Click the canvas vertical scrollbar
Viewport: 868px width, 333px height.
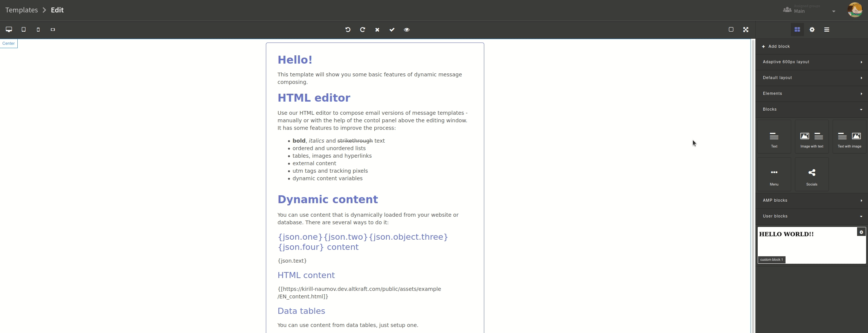click(753, 186)
